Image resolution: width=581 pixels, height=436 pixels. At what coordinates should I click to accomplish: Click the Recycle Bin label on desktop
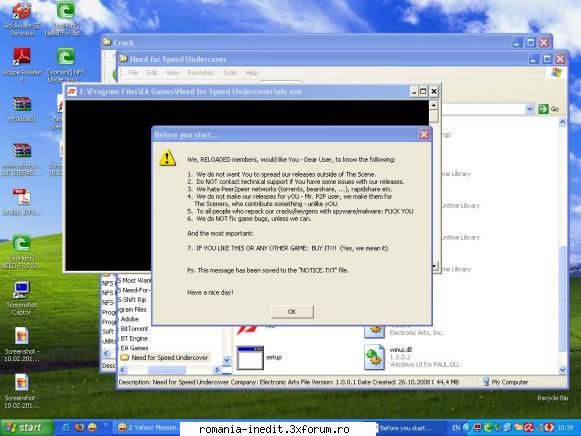tap(552, 398)
